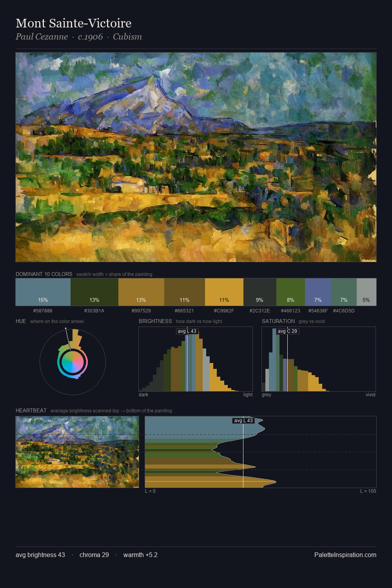The image size is (392, 588).
Task: Click the circular hue color wheel chart
Action: 73,362
